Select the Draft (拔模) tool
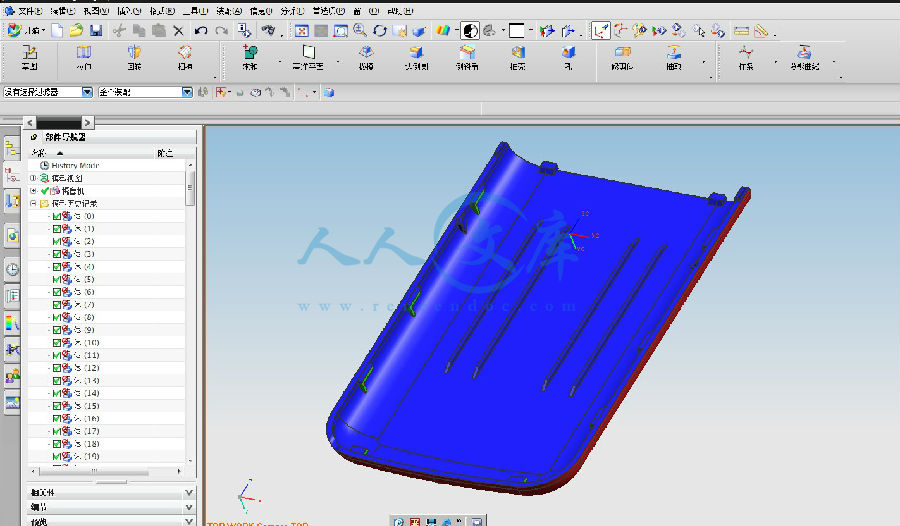Viewport: 900px width, 526px height. point(366,59)
